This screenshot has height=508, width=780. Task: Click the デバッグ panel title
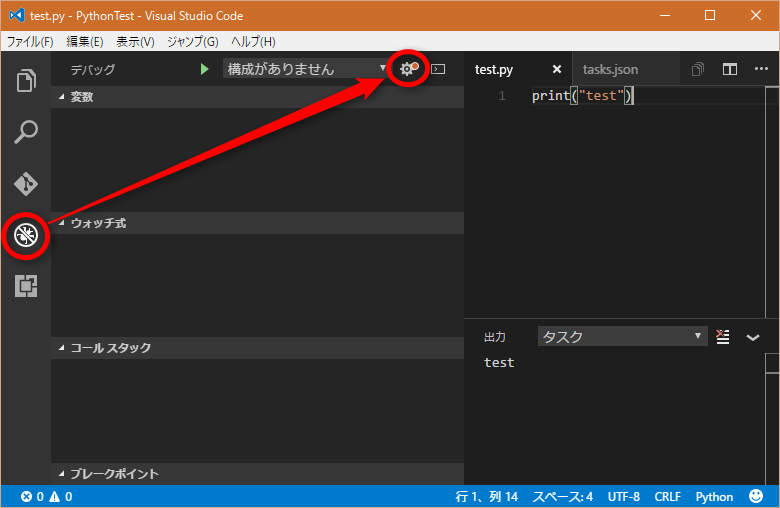click(93, 70)
